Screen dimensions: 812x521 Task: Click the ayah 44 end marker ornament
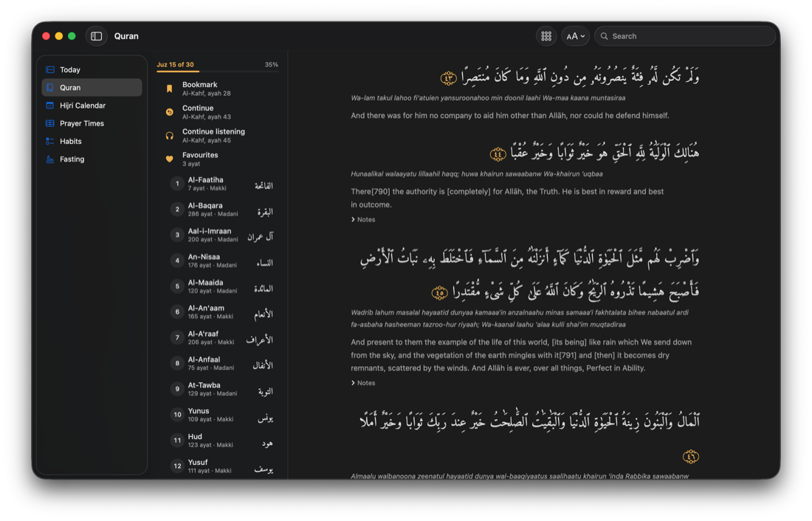coord(498,153)
